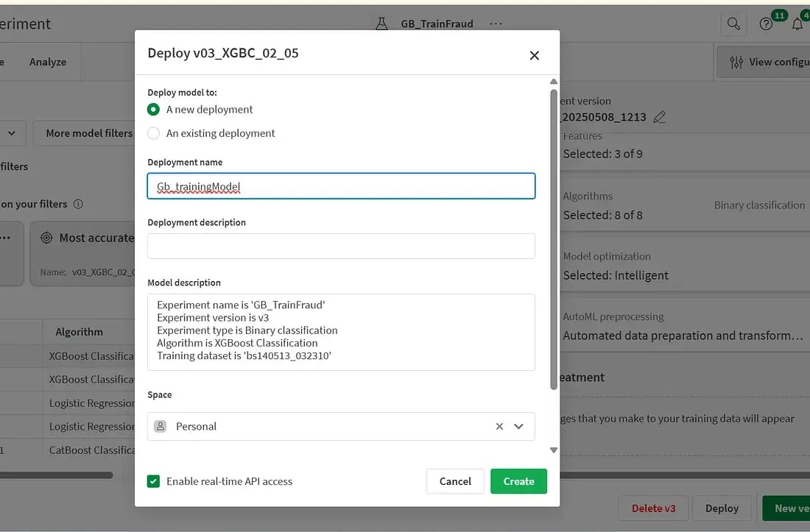The image size is (810, 532).
Task: Expand the Space dropdown chevron
Action: pos(519,426)
